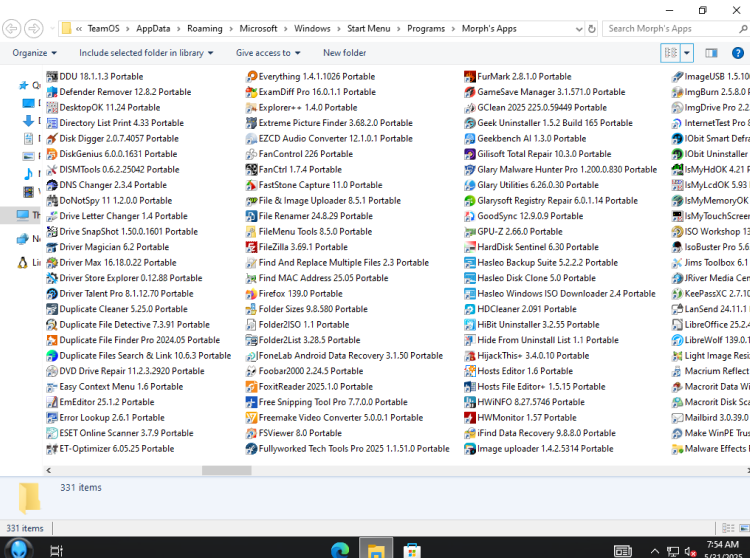Open Microsoft Edge from the taskbar
Viewport: 750px width, 558px height.
point(340,550)
